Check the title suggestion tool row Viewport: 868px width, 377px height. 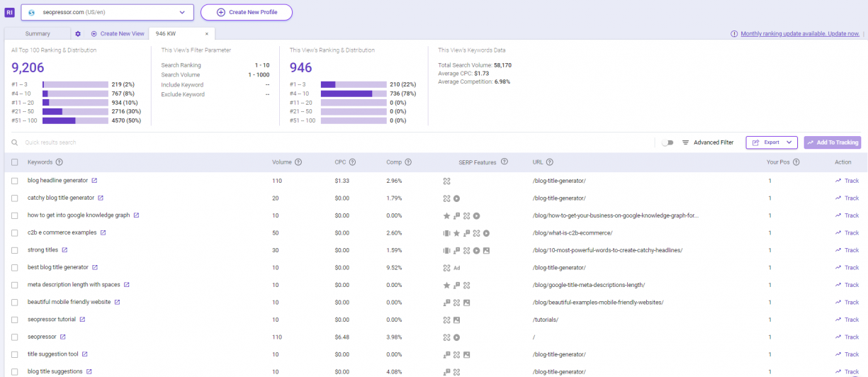click(15, 354)
